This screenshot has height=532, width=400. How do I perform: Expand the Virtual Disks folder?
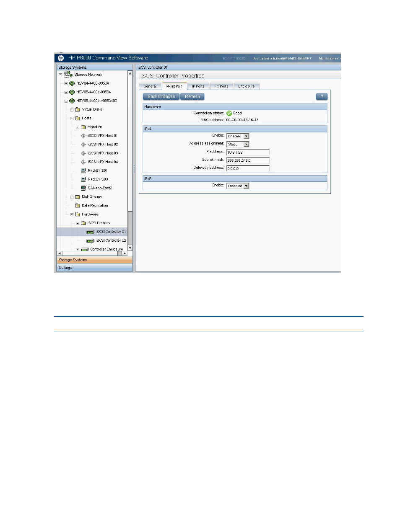click(72, 110)
